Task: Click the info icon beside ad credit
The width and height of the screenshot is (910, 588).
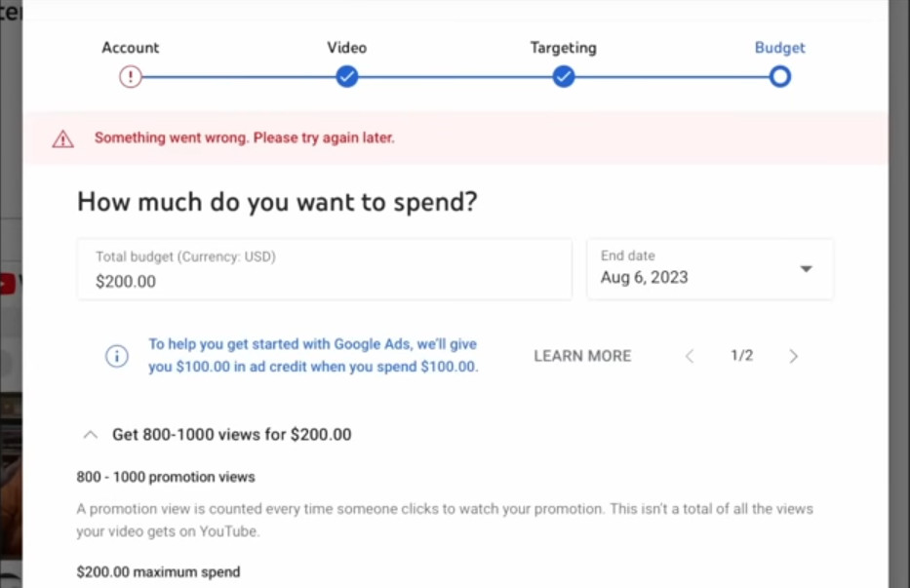Action: (x=117, y=356)
